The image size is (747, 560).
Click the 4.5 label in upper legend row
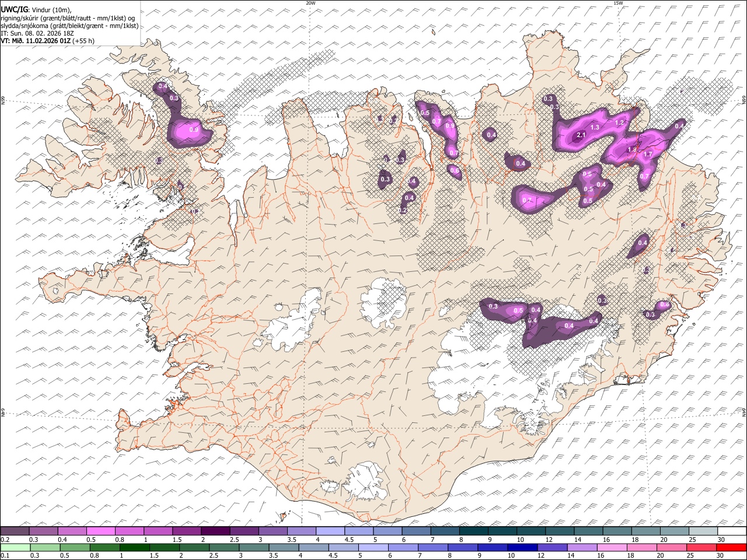point(349,540)
